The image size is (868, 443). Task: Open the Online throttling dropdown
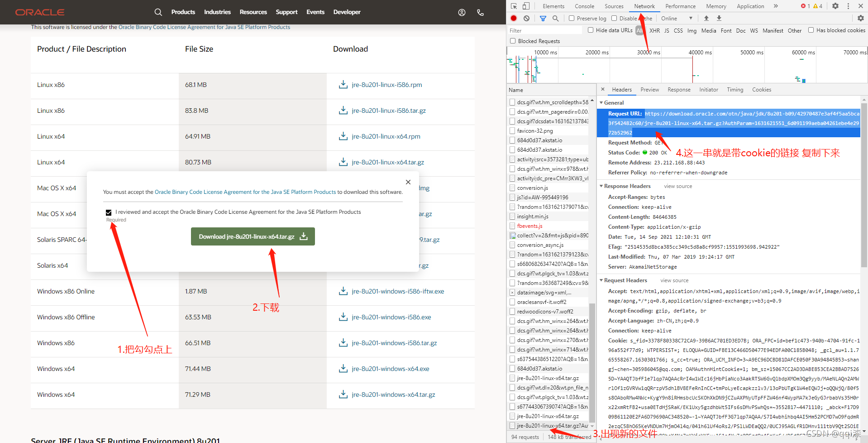coord(677,18)
